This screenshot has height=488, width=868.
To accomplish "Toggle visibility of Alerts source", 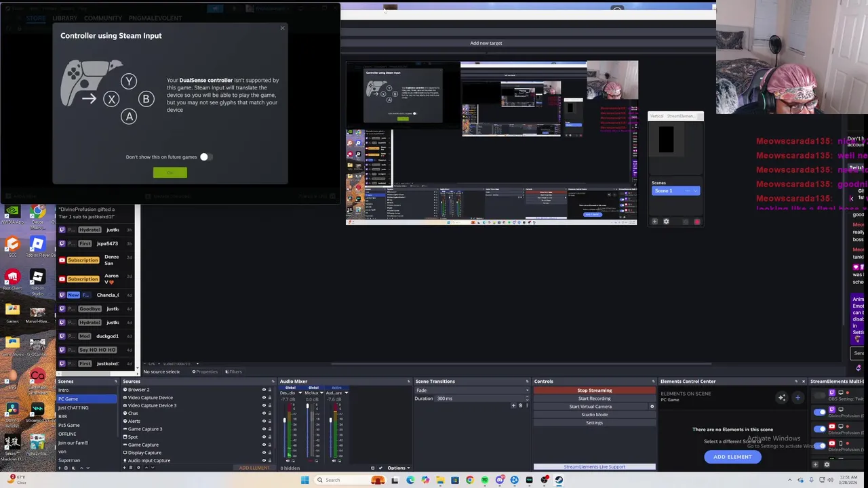I will coord(264,421).
